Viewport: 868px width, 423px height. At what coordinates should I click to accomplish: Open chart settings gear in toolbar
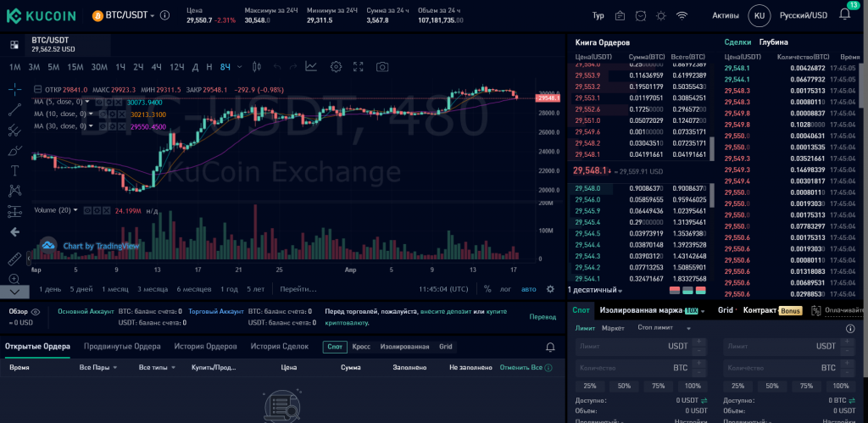336,67
